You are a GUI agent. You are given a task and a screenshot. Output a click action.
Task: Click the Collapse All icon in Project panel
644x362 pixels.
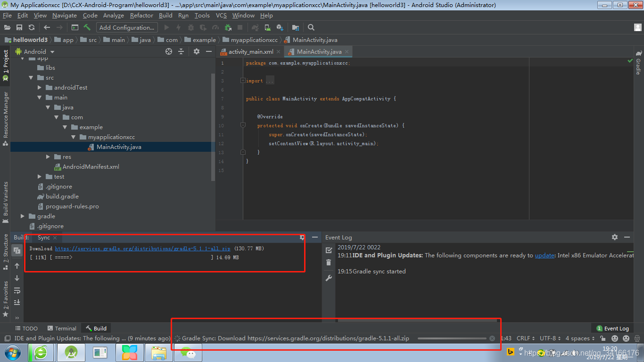click(x=181, y=51)
